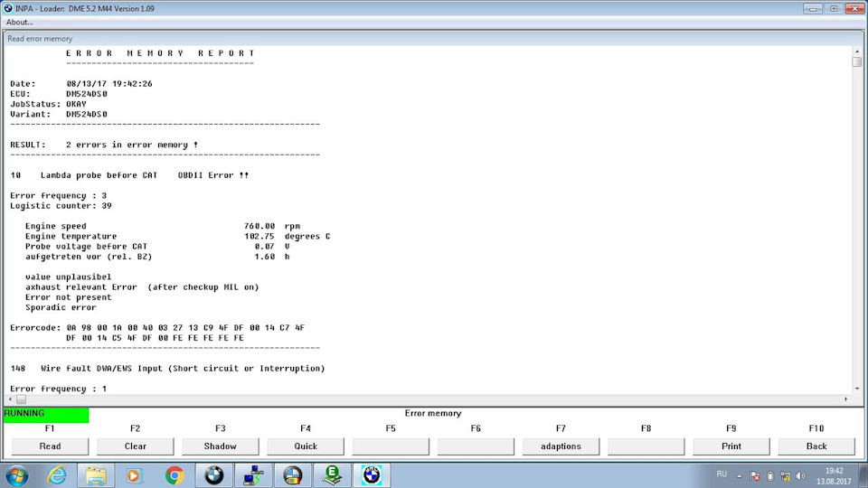Click the Error frequency : 3 line
Viewport: 868px width, 488px height.
coord(59,196)
